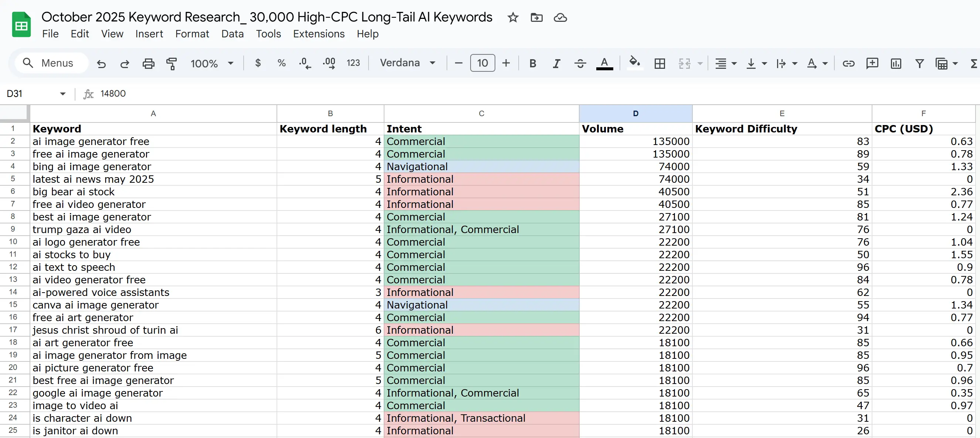Click the Menus search box
Image resolution: width=980 pixels, height=438 pixels.
click(51, 63)
